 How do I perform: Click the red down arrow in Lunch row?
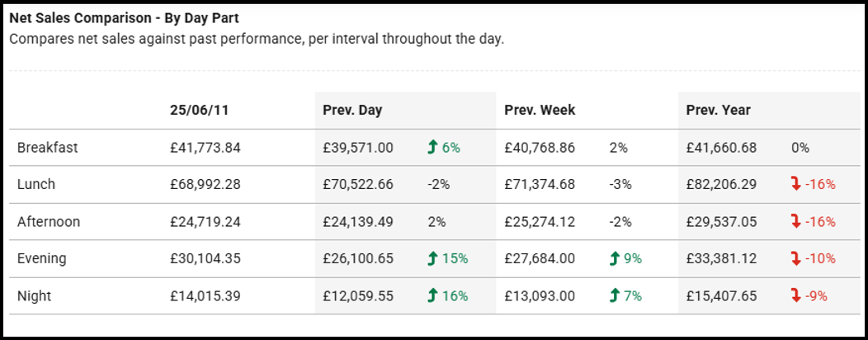point(795,185)
